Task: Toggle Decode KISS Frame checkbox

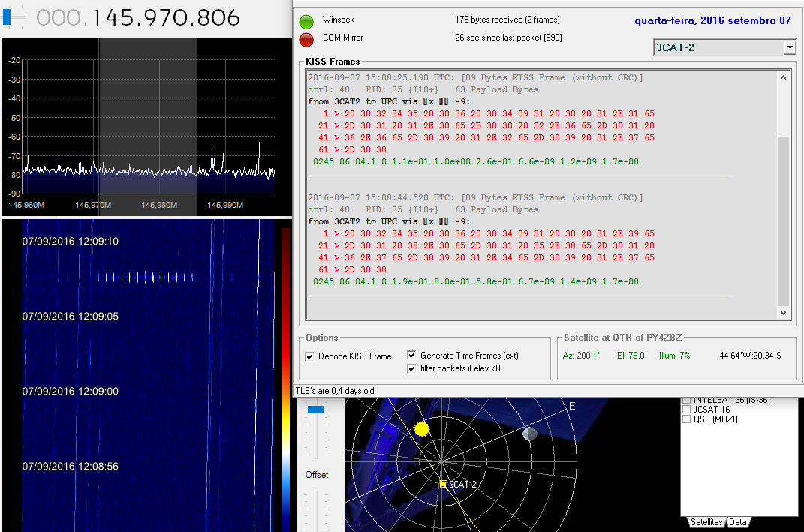Action: point(310,356)
